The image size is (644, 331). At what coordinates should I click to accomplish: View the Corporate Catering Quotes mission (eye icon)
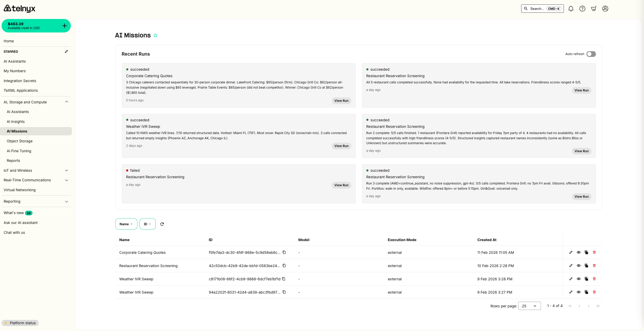click(579, 252)
